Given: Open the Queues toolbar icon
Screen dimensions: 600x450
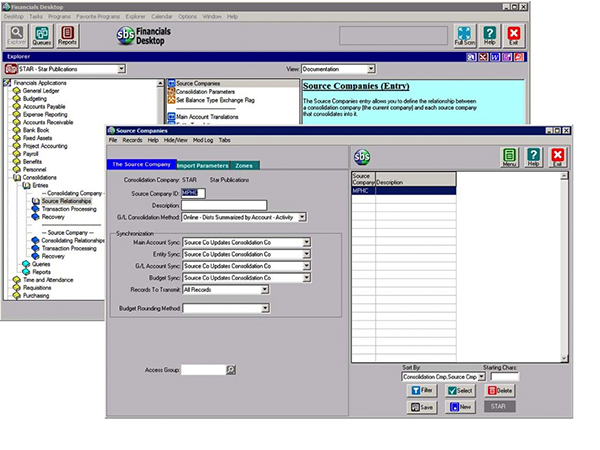Looking at the screenshot, I should point(42,36).
